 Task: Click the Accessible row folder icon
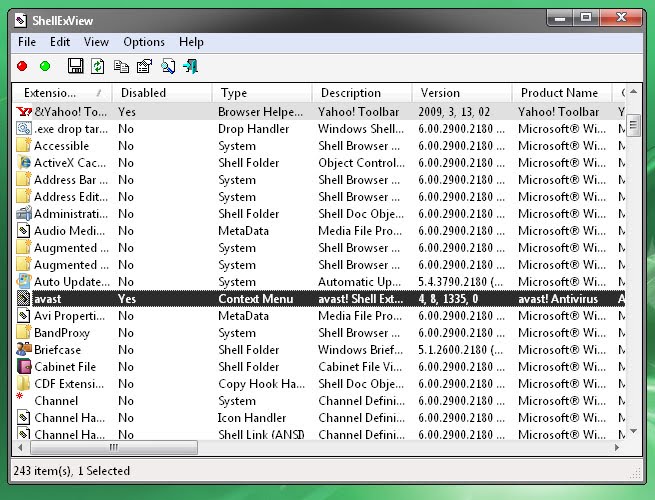pyautogui.click(x=24, y=145)
